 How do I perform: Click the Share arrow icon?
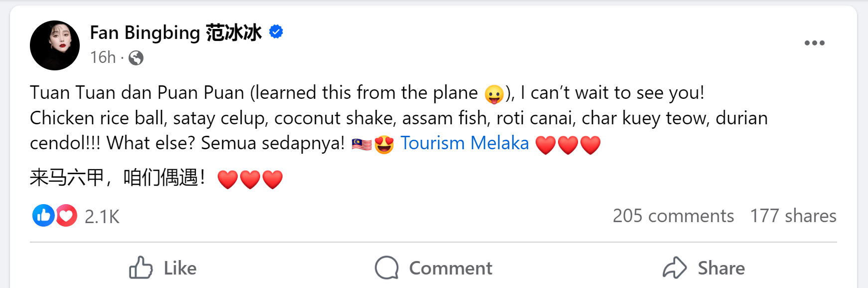[x=675, y=268]
